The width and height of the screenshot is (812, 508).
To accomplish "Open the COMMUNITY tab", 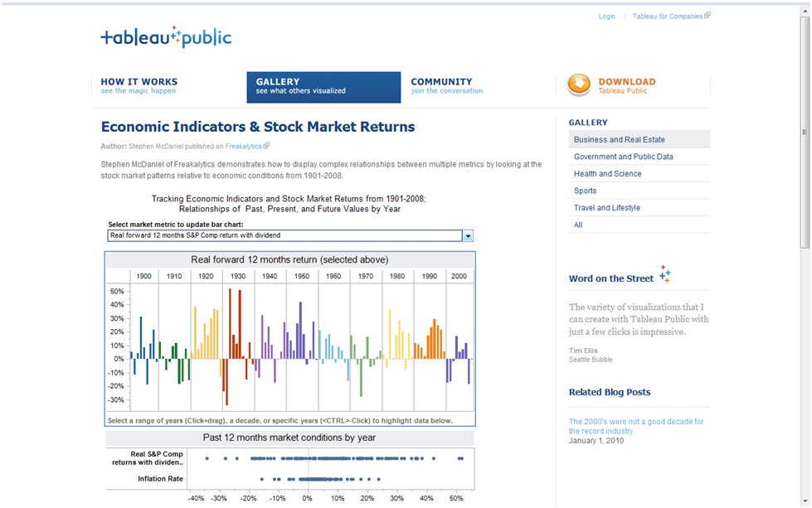I will pyautogui.click(x=446, y=85).
